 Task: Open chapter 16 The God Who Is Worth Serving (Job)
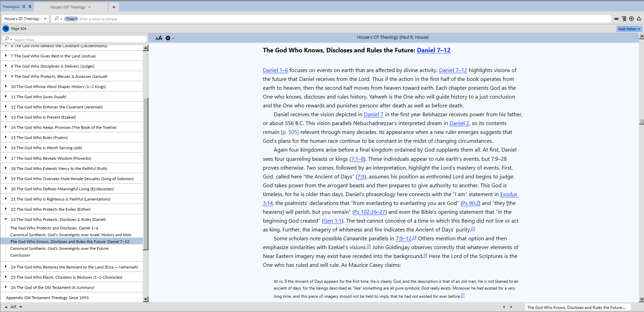[x=46, y=148]
